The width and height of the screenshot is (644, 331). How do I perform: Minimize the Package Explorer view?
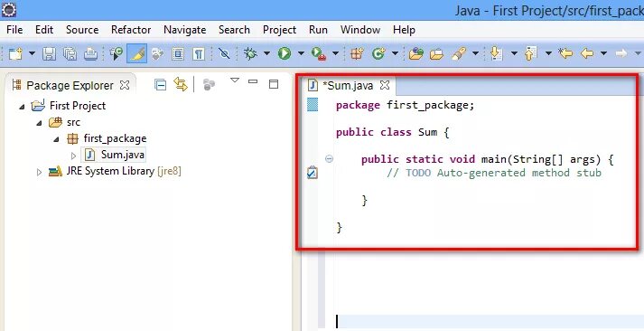click(x=253, y=81)
